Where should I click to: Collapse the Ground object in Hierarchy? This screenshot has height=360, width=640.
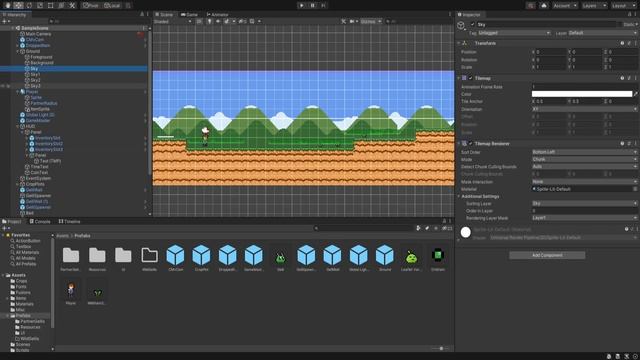click(18, 51)
